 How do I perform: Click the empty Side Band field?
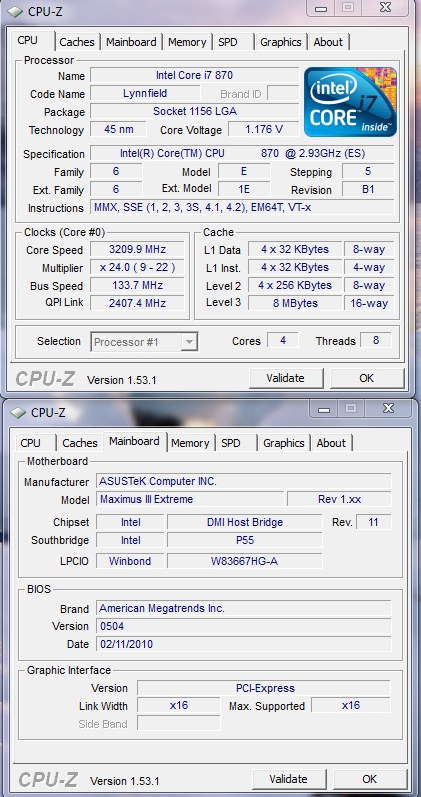coord(179,723)
